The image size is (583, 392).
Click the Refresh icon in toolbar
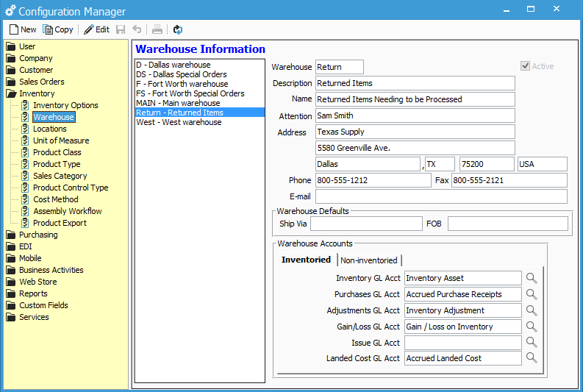point(178,29)
